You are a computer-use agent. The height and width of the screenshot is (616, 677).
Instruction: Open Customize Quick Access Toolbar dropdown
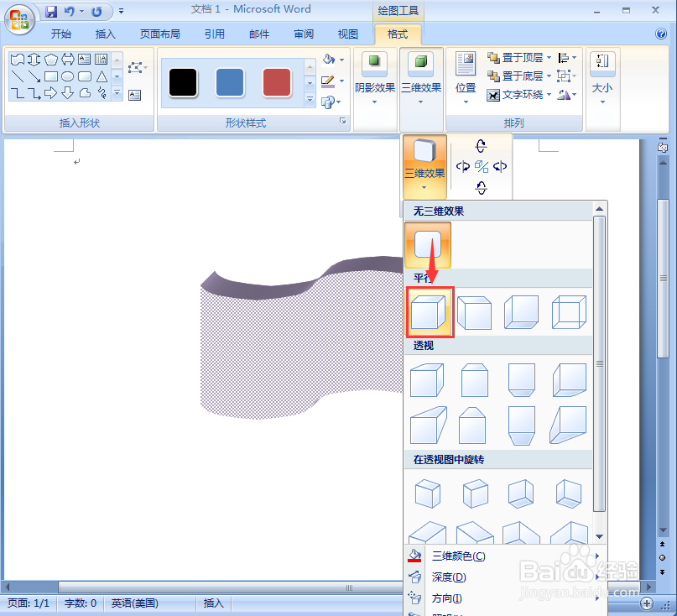click(x=122, y=11)
